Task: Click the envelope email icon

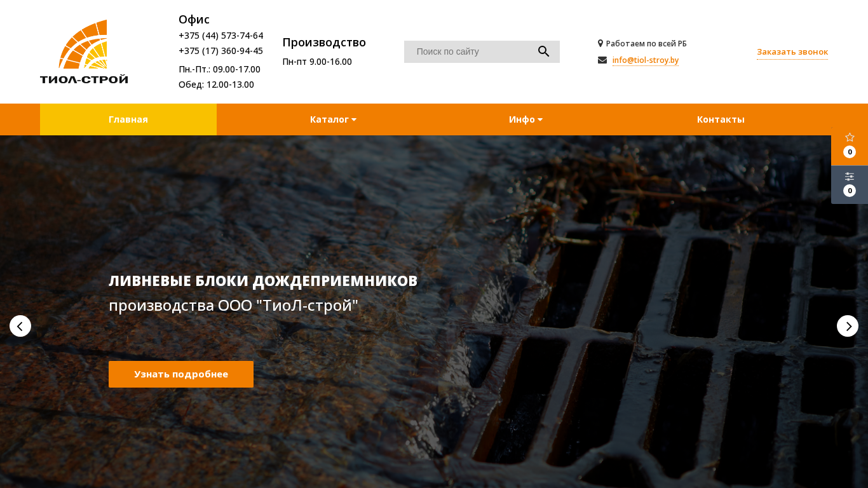Action: 602,60
